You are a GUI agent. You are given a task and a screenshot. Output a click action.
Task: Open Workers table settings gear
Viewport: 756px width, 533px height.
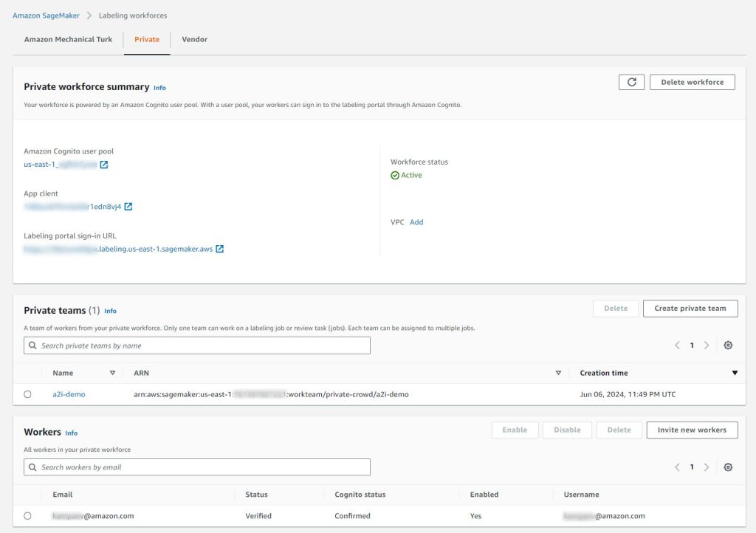(728, 467)
